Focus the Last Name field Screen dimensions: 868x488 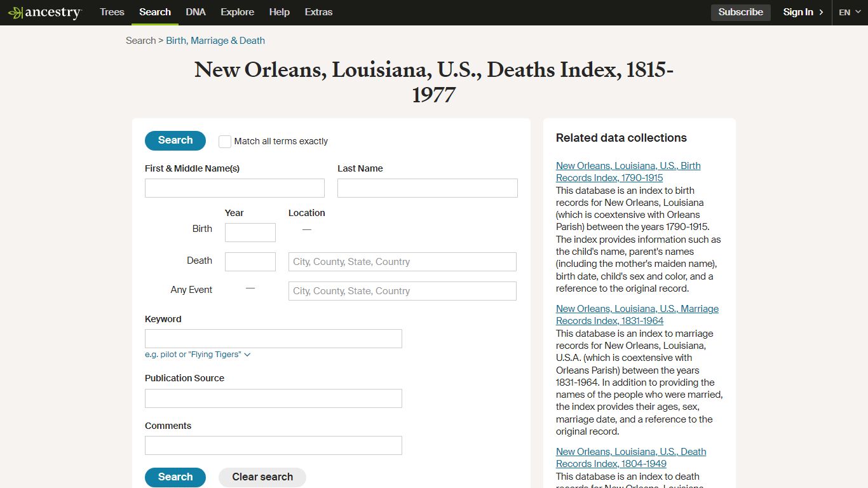click(427, 188)
